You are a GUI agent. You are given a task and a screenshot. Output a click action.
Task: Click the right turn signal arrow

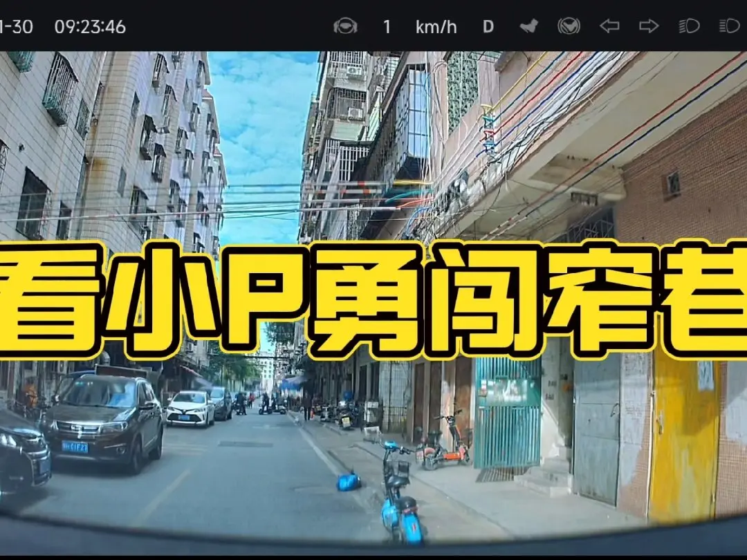point(649,26)
